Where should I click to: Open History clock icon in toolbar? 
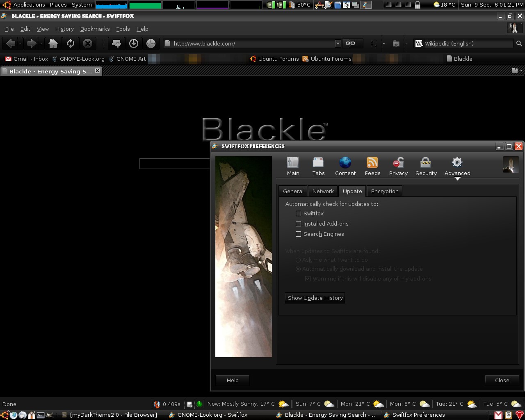pyautogui.click(x=151, y=43)
